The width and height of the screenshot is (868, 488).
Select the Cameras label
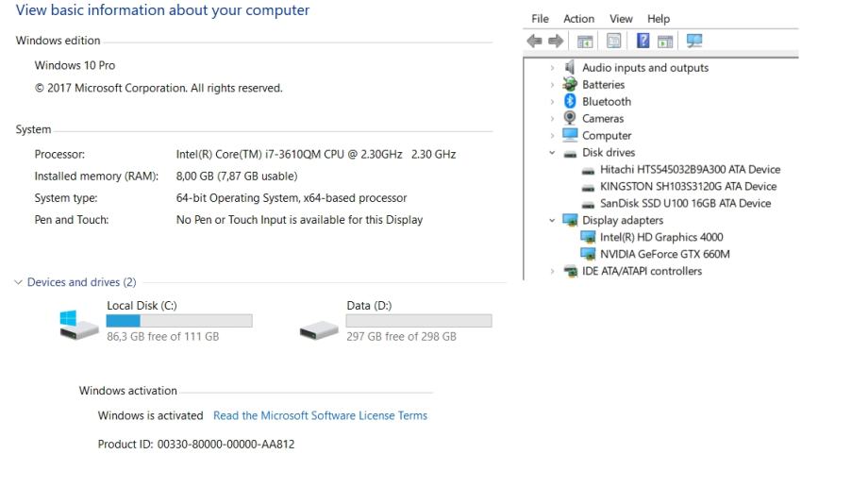pos(602,119)
